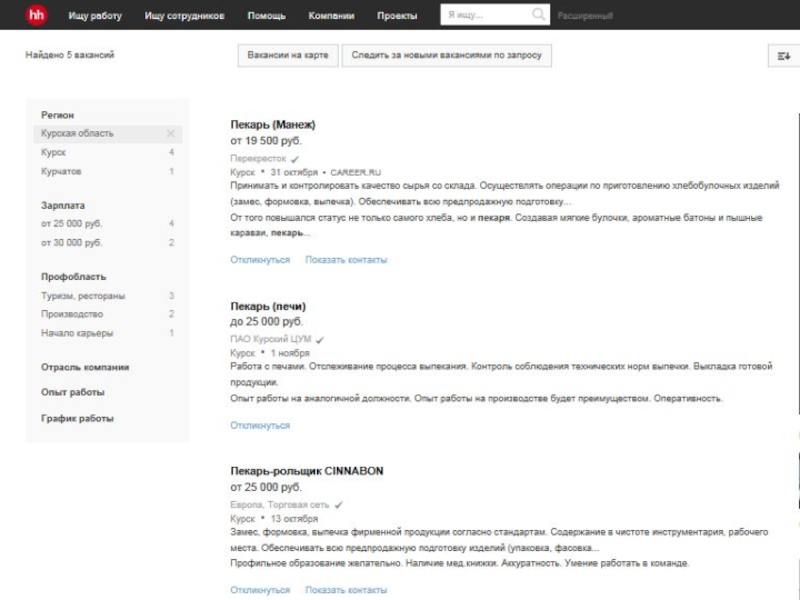
Task: Open the sort options icon
Action: point(783,56)
